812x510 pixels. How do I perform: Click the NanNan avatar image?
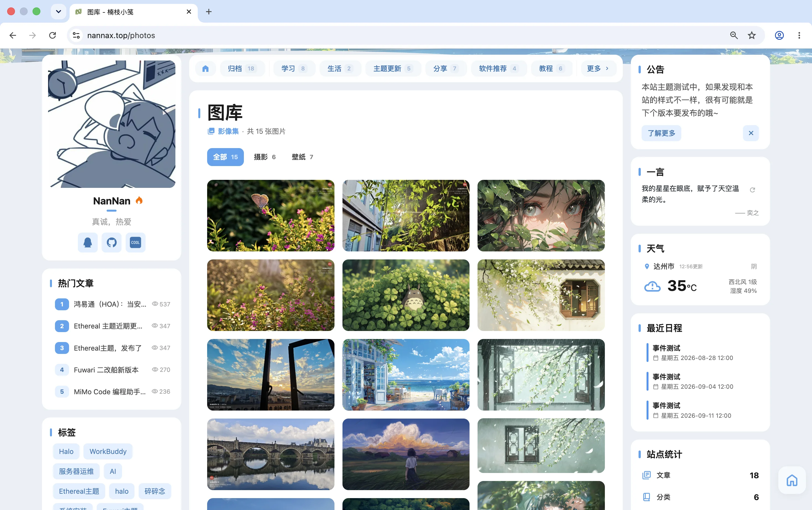(x=112, y=124)
